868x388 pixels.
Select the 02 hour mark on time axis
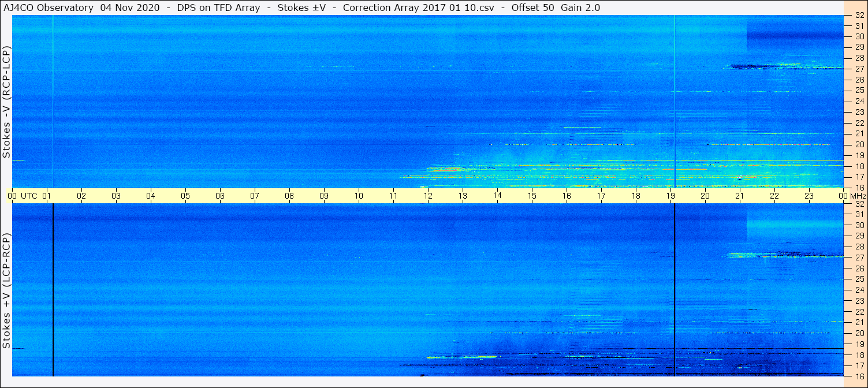click(82, 196)
